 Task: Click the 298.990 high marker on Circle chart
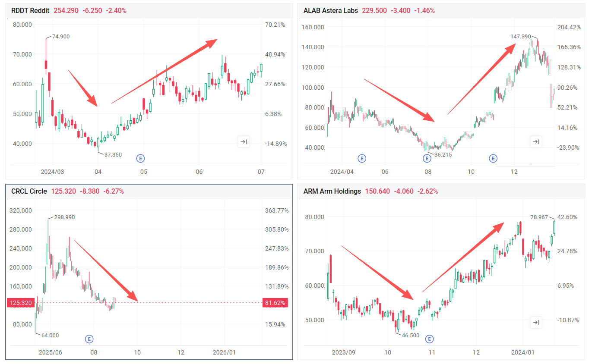[63, 217]
